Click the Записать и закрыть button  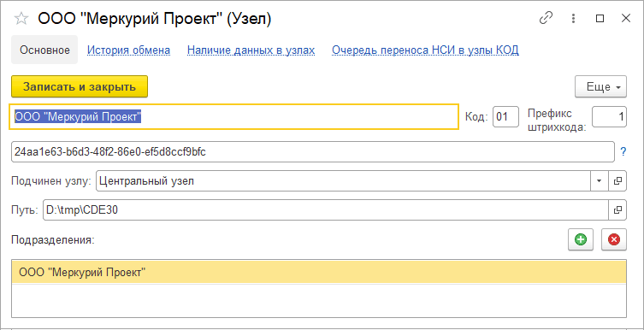(80, 86)
